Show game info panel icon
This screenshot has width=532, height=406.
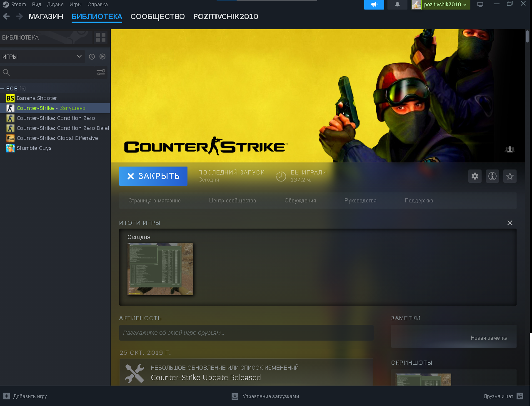click(492, 176)
